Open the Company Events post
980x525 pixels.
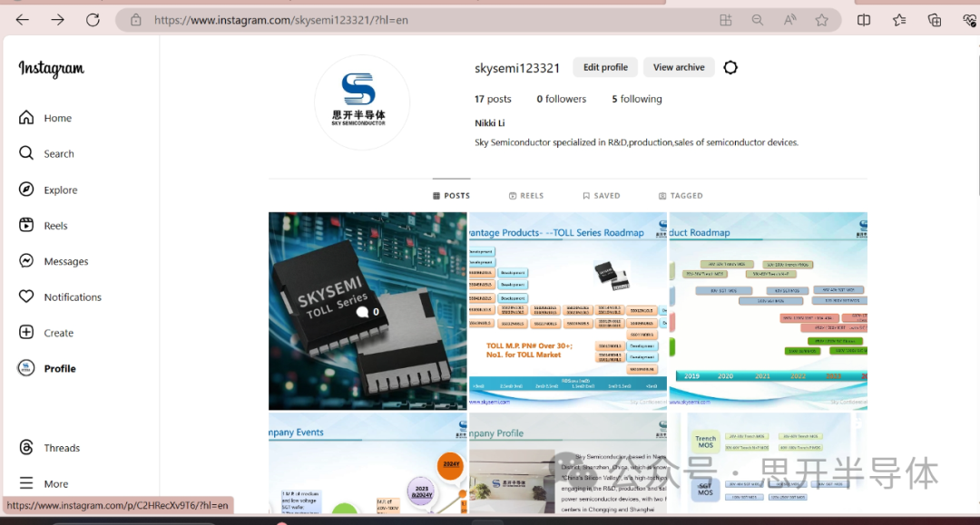(x=367, y=463)
